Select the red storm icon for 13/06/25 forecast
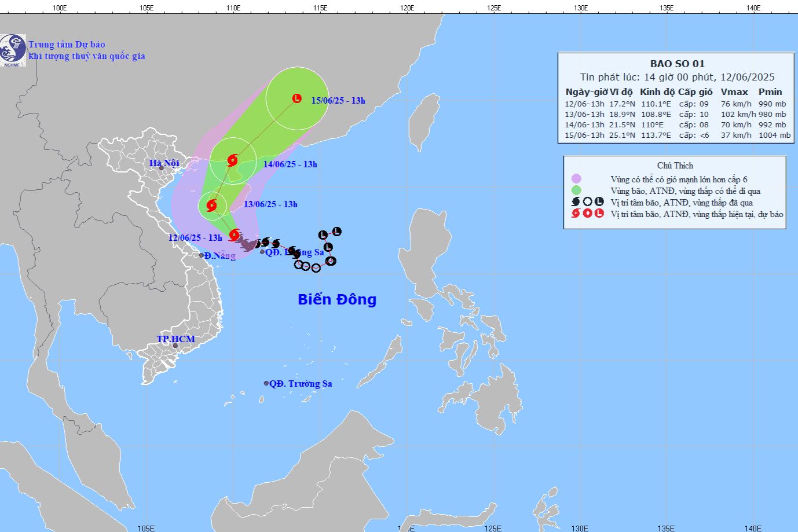 click(211, 205)
